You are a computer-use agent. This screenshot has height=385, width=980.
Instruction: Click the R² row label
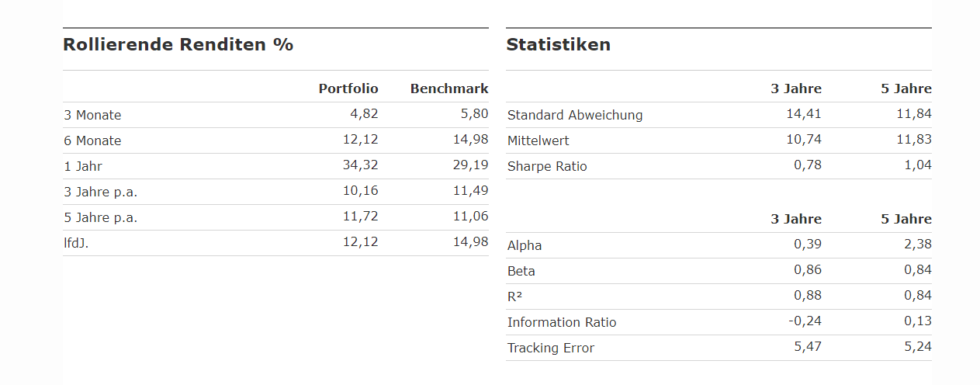coord(514,296)
